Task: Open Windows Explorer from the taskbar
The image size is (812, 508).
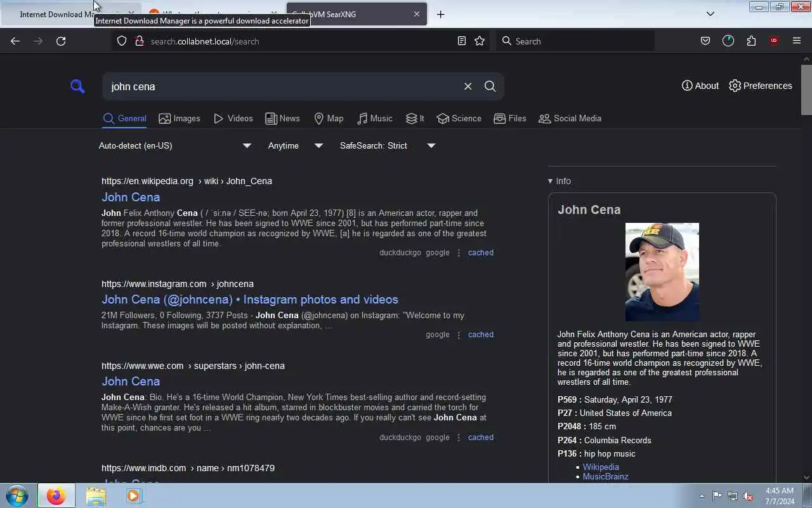Action: point(95,496)
